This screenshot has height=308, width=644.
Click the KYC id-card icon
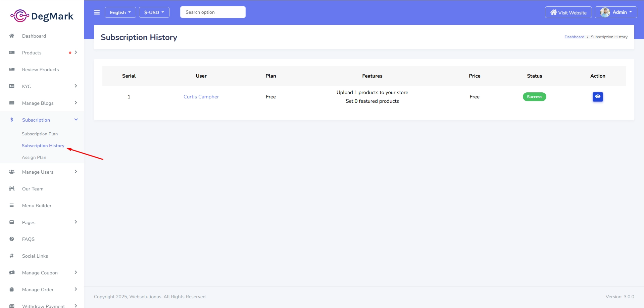(12, 86)
